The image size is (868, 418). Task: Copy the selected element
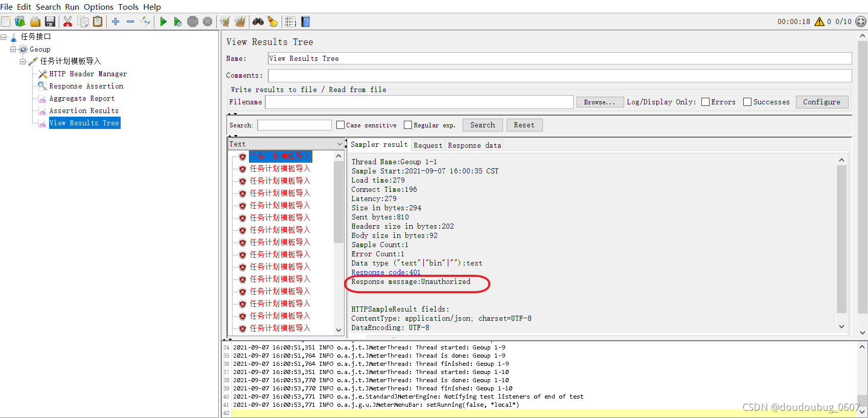pos(83,21)
